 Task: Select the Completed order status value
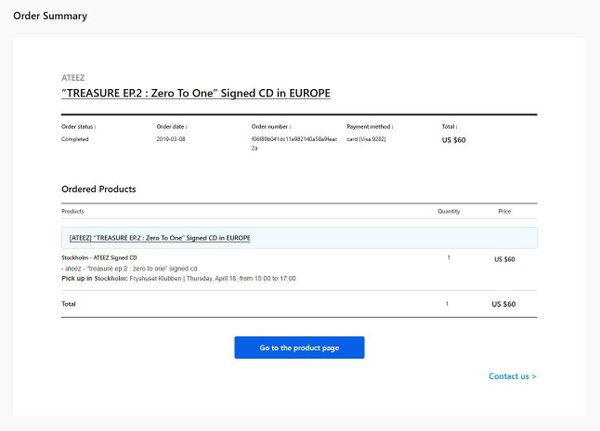(x=75, y=139)
